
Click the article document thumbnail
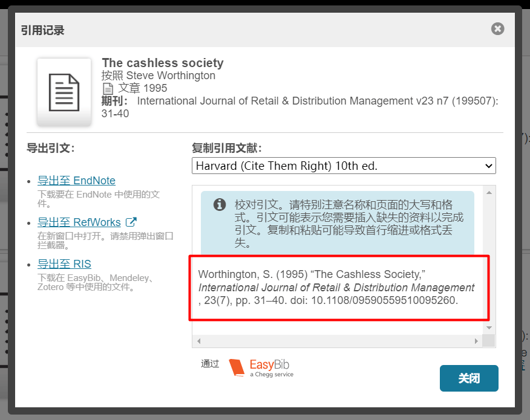coord(64,92)
